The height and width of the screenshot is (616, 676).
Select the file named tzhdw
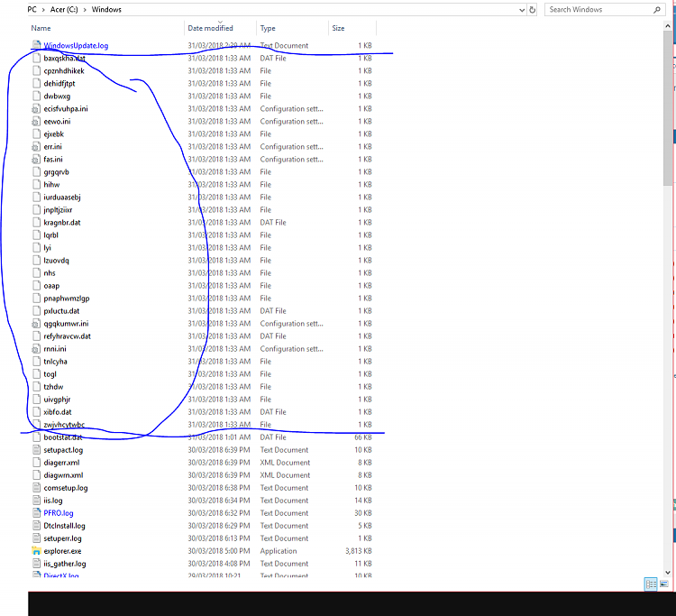53,387
